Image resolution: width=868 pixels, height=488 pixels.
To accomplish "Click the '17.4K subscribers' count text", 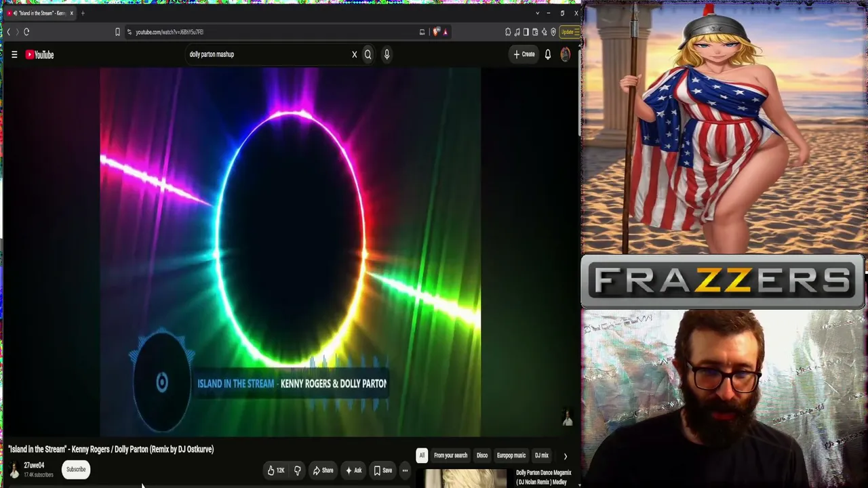I will coord(39,474).
